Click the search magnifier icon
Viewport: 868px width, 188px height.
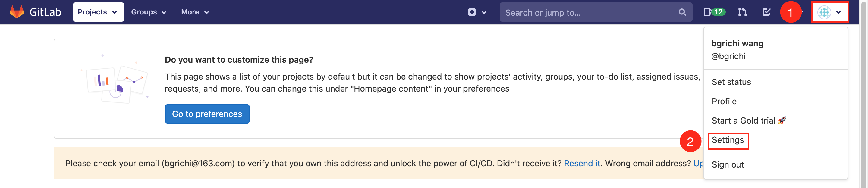point(682,12)
